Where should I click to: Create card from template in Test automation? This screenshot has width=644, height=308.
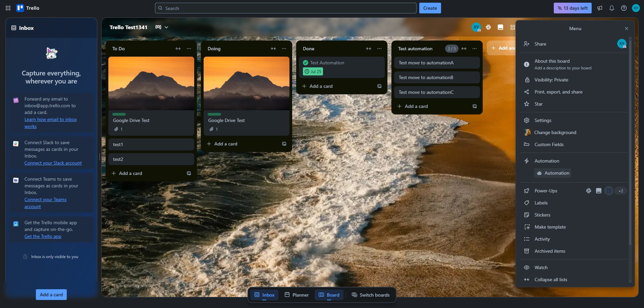475,106
